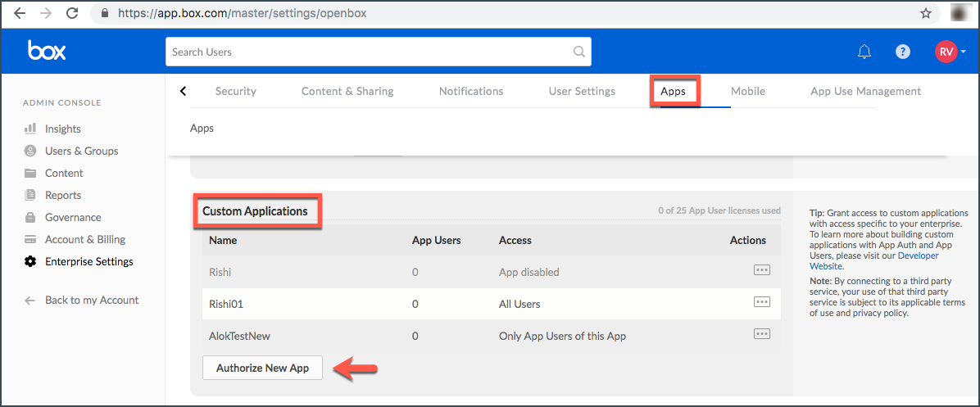Click the browser forward arrow
Screen dimensions: 980x407
tap(46, 13)
